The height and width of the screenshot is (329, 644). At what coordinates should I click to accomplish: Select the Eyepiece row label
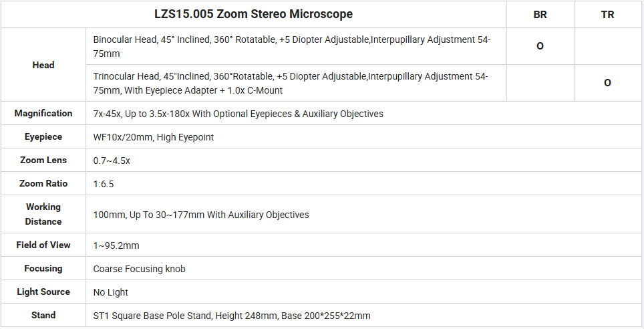(43, 136)
